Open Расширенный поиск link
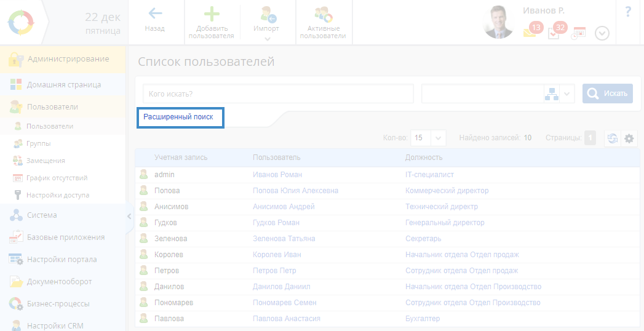The image size is (644, 331). (178, 116)
